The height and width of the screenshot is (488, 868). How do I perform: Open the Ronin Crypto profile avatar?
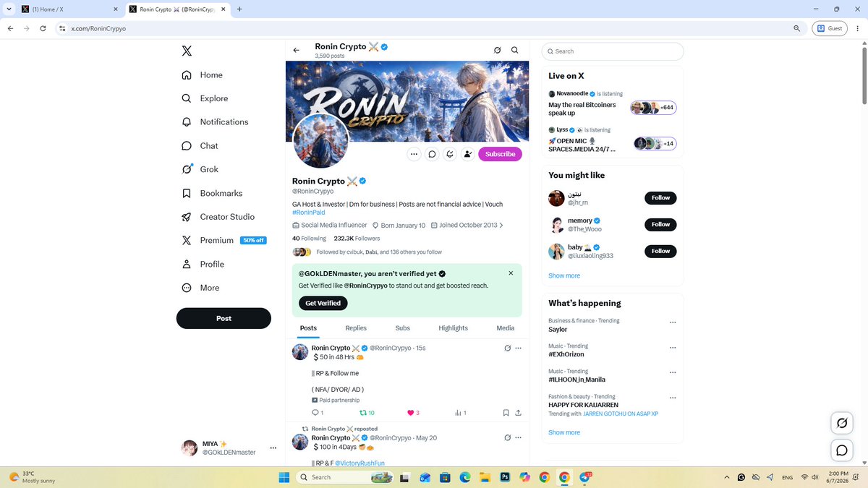point(320,141)
